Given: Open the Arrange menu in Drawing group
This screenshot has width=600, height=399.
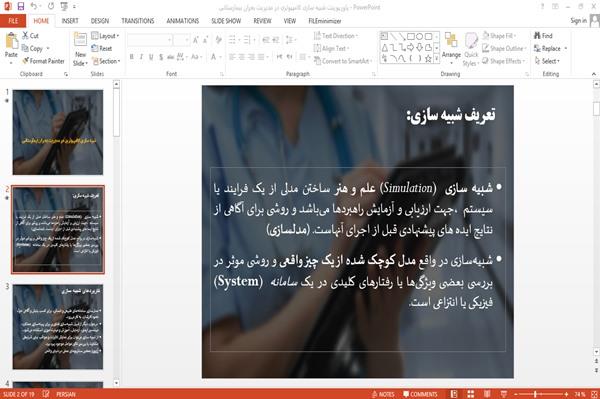Looking at the screenshot, I should (451, 47).
